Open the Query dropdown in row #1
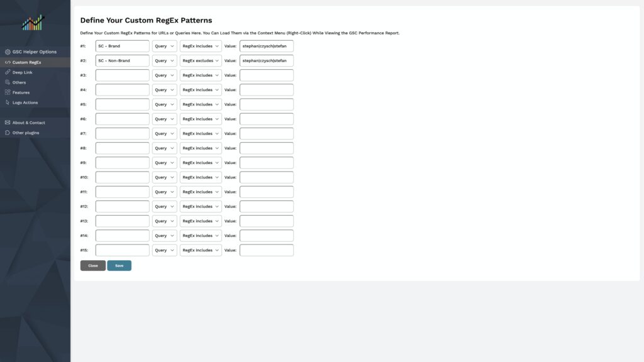 click(x=164, y=46)
